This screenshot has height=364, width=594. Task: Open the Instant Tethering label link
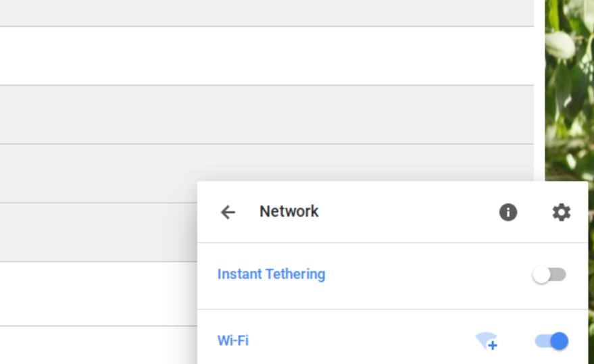pyautogui.click(x=271, y=274)
